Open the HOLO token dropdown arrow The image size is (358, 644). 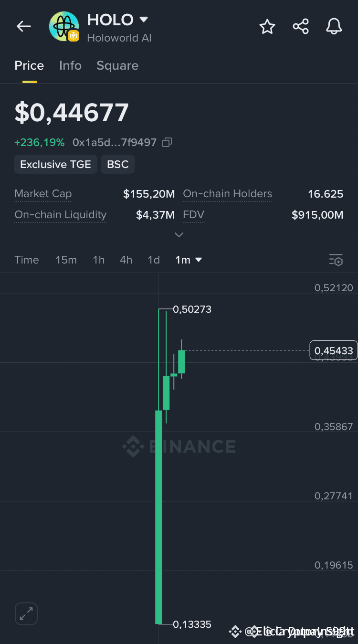[143, 20]
